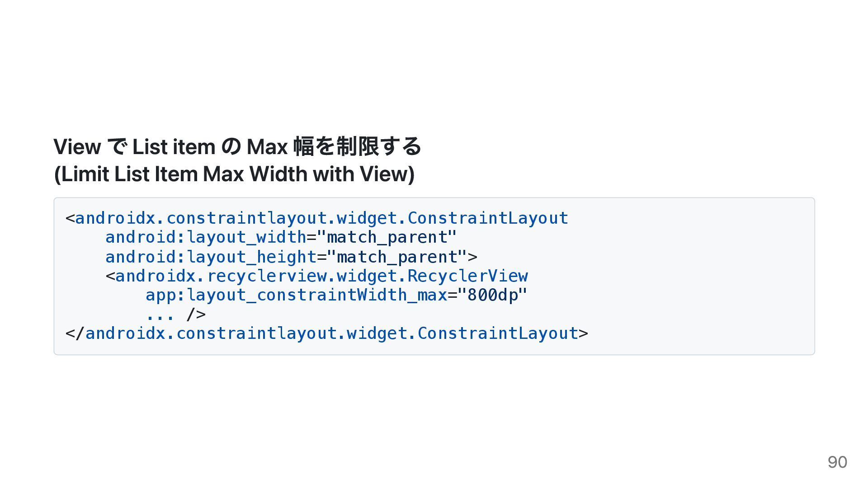
Task: Click 'Max' in the Japanese title
Action: point(267,147)
